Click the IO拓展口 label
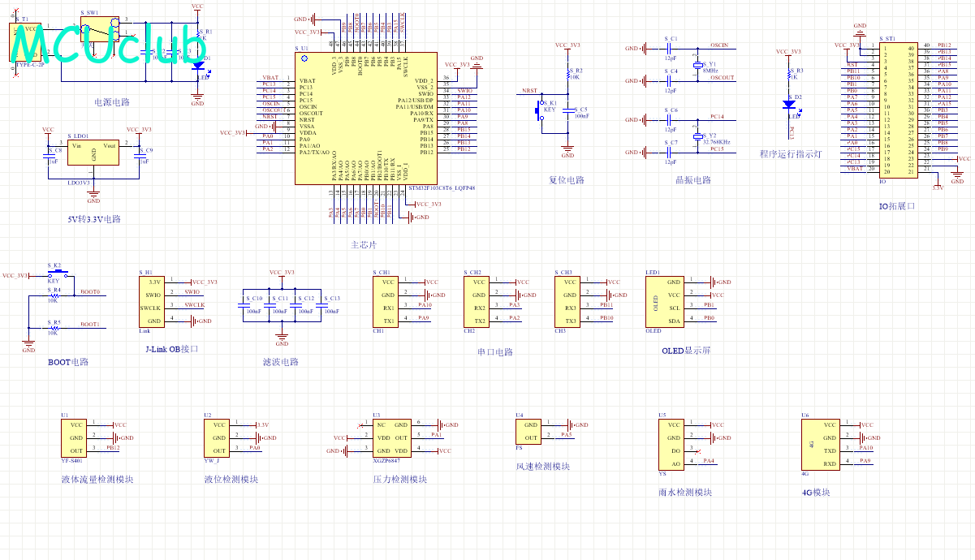Viewport: 975px width, 560px height. click(x=897, y=206)
